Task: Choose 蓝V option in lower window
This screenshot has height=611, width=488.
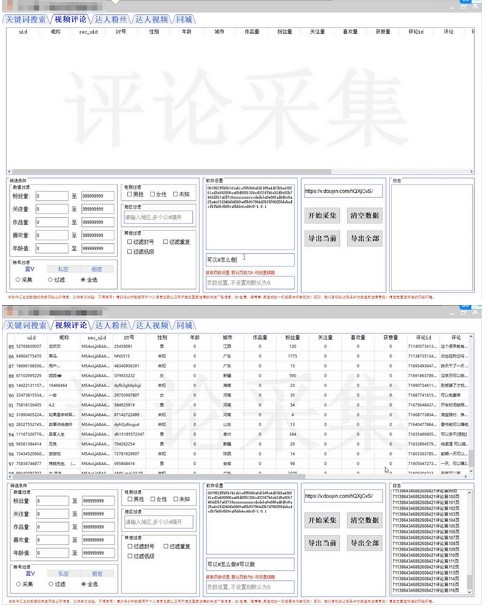Action: tap(30, 574)
